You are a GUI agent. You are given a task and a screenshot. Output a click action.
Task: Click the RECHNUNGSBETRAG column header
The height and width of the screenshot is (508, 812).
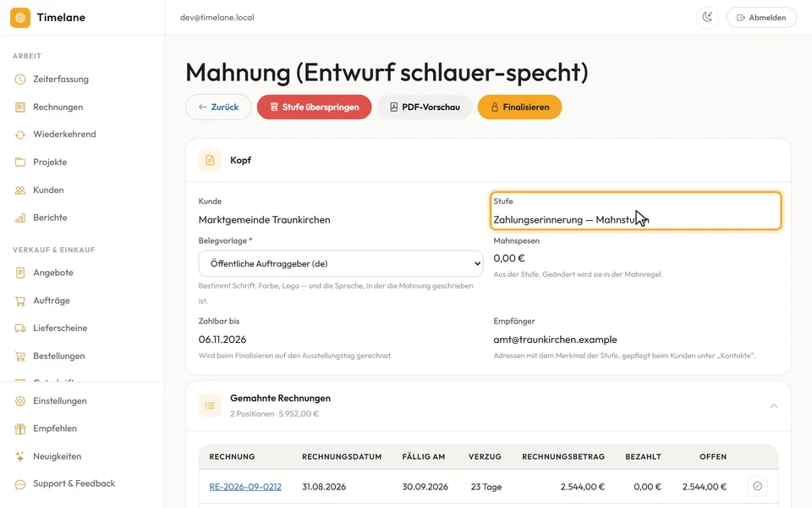563,456
